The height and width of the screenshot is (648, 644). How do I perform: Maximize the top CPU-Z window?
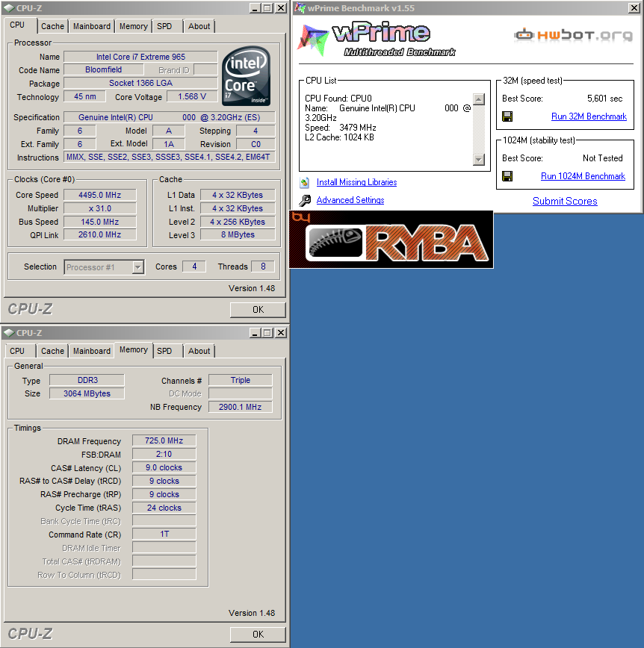267,8
